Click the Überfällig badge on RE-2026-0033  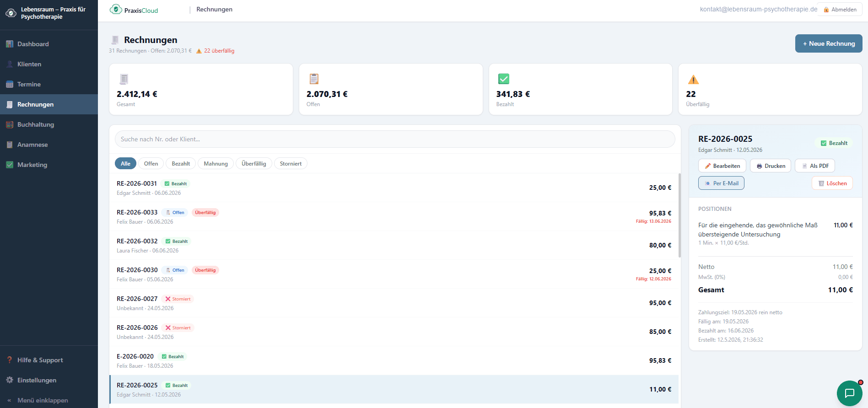tap(205, 213)
